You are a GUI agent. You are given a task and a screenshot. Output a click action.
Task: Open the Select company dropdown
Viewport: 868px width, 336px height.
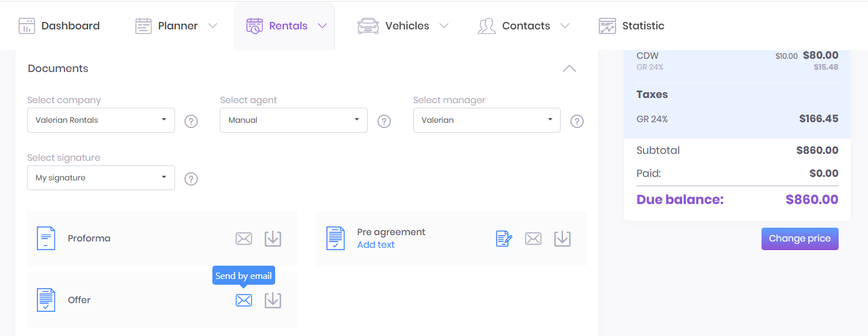101,120
